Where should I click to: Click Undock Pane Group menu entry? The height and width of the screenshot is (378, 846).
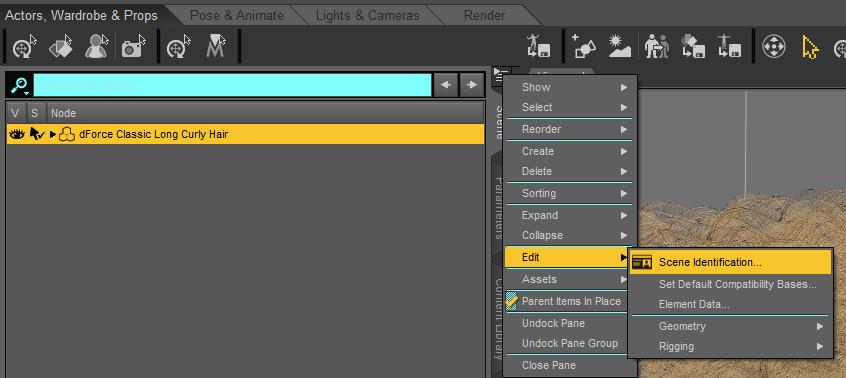click(569, 343)
